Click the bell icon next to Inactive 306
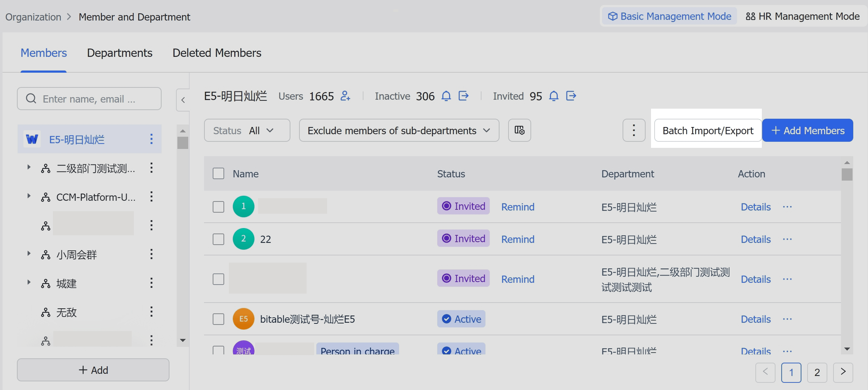The image size is (868, 390). point(446,96)
